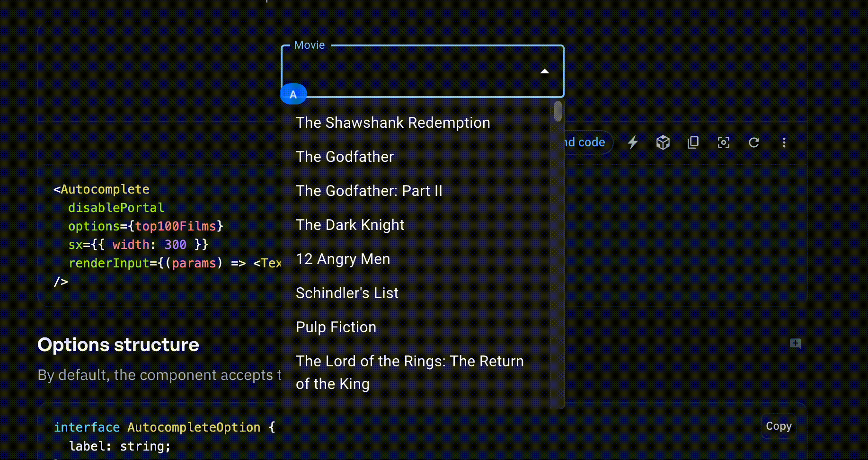This screenshot has height=460, width=868.
Task: Click the reset focus target icon
Action: [x=724, y=142]
